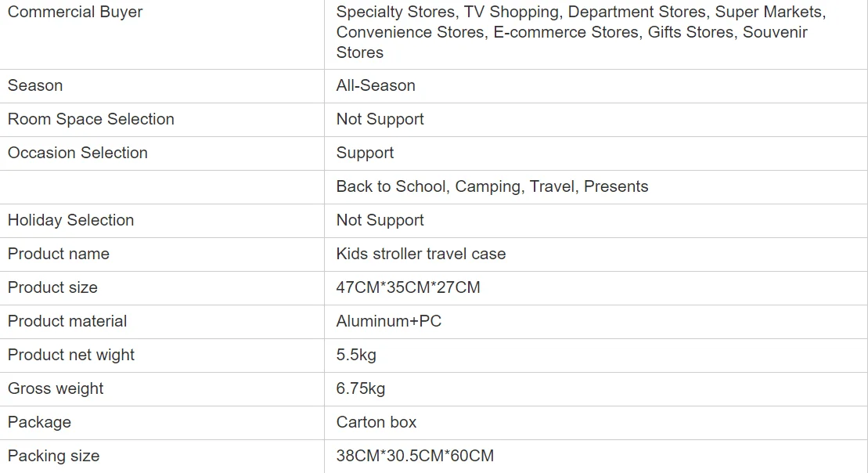The height and width of the screenshot is (473, 868).
Task: Click the Gross weight label
Action: pyautogui.click(x=56, y=388)
